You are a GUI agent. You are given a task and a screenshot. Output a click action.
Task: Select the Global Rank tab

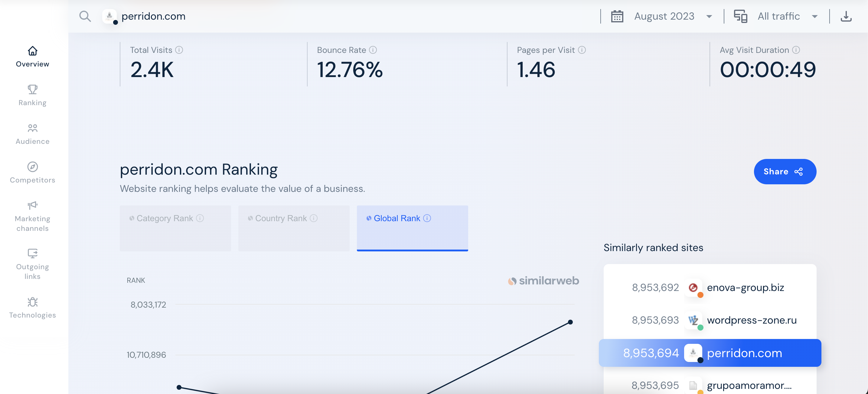[412, 228]
